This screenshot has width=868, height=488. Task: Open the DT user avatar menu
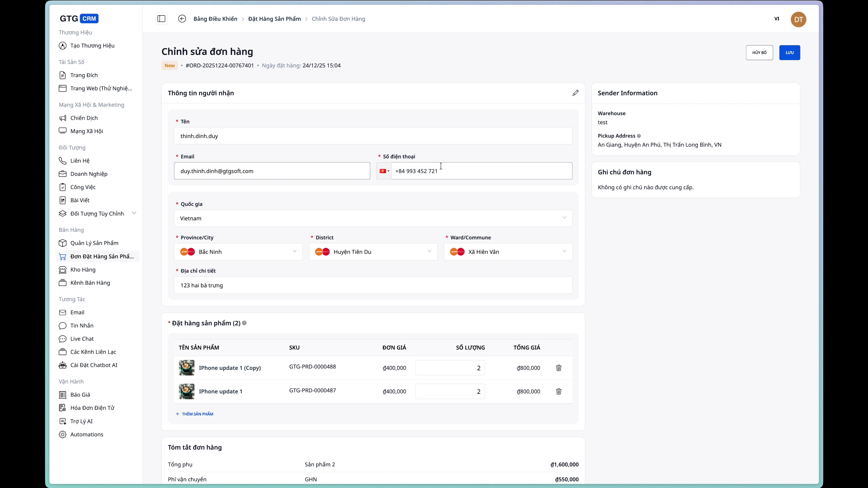tap(798, 19)
